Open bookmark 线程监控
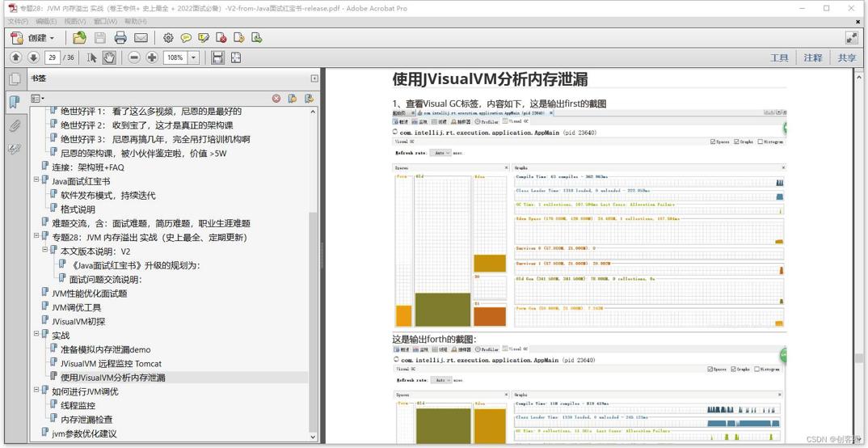868x448 pixels. point(78,405)
